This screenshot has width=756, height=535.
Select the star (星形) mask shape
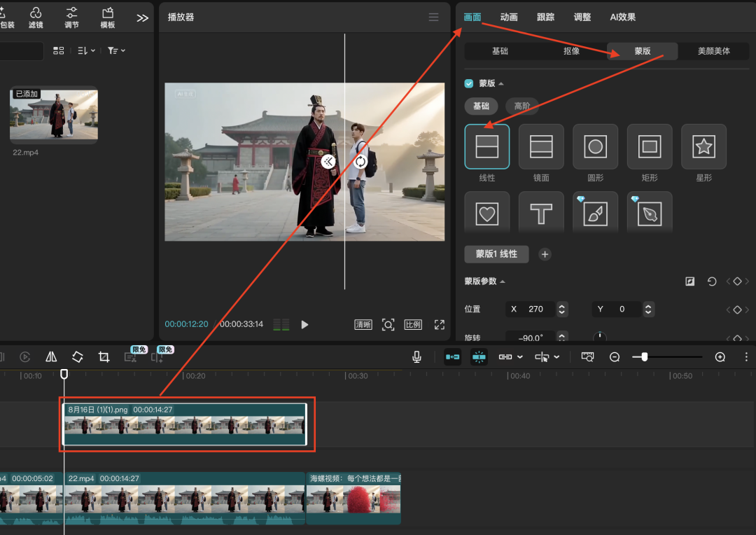click(703, 146)
